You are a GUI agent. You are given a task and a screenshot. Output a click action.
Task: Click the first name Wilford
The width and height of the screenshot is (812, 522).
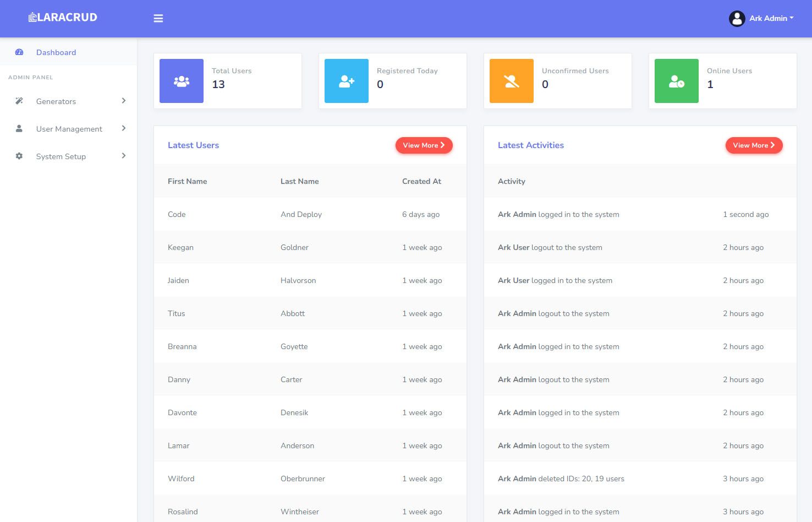(x=181, y=479)
